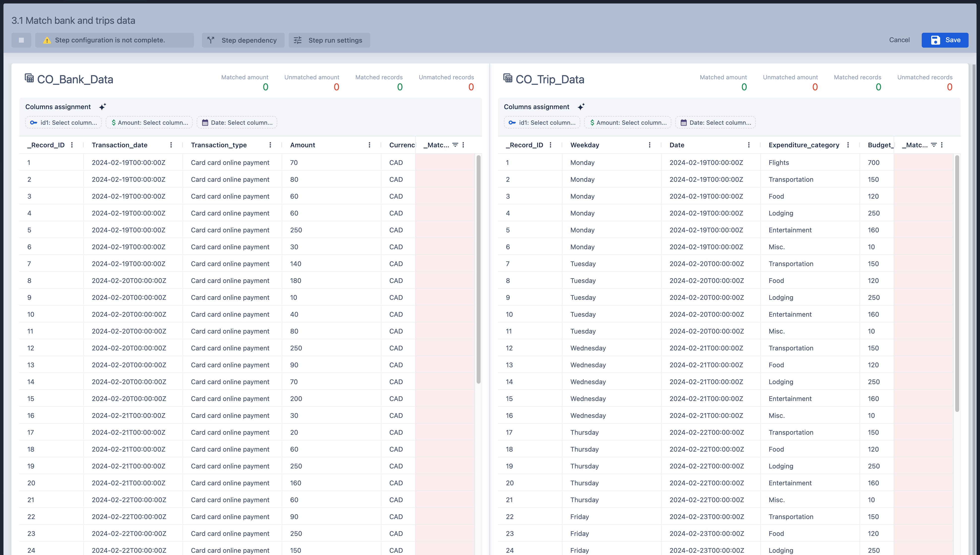Open Weekday column three-dot menu

(649, 145)
